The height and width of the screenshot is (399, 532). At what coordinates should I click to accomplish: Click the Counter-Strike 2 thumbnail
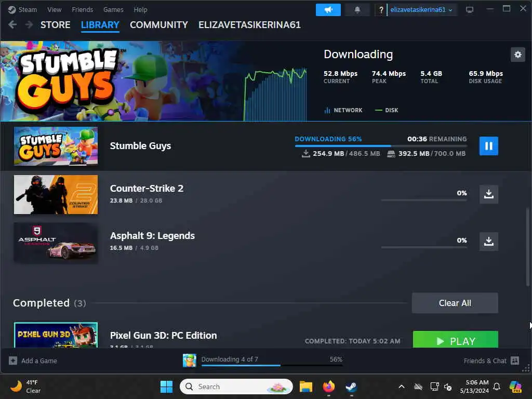click(x=56, y=194)
